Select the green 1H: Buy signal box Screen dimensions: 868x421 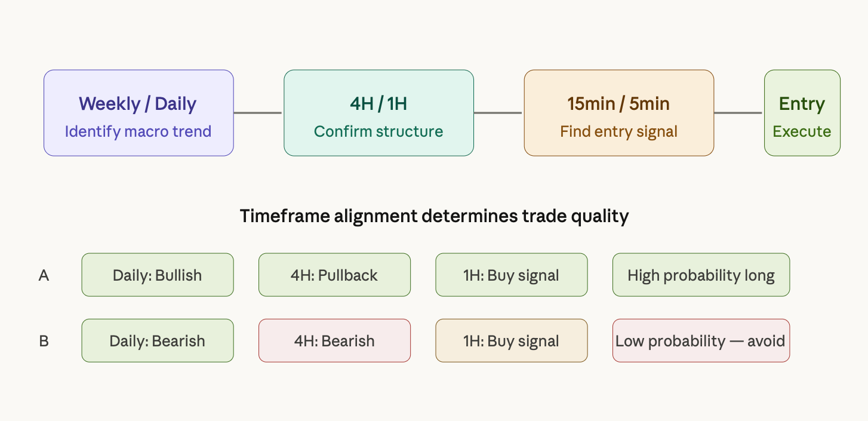(x=512, y=275)
